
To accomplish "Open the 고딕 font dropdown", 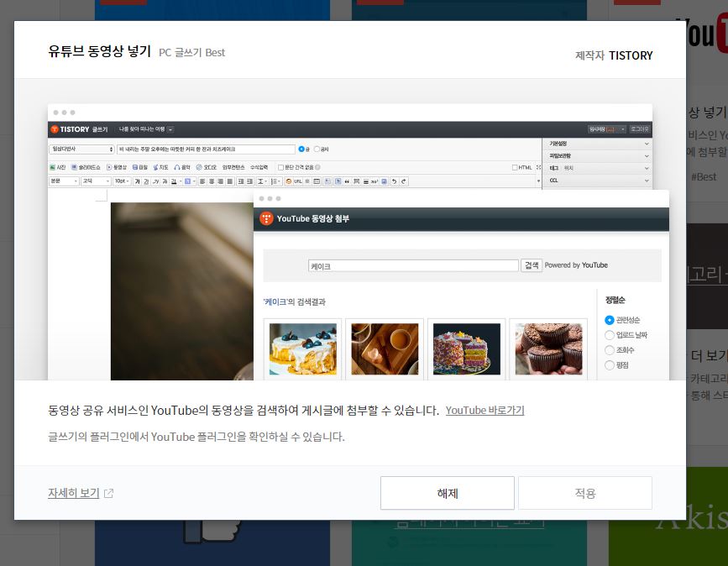I will (x=96, y=181).
